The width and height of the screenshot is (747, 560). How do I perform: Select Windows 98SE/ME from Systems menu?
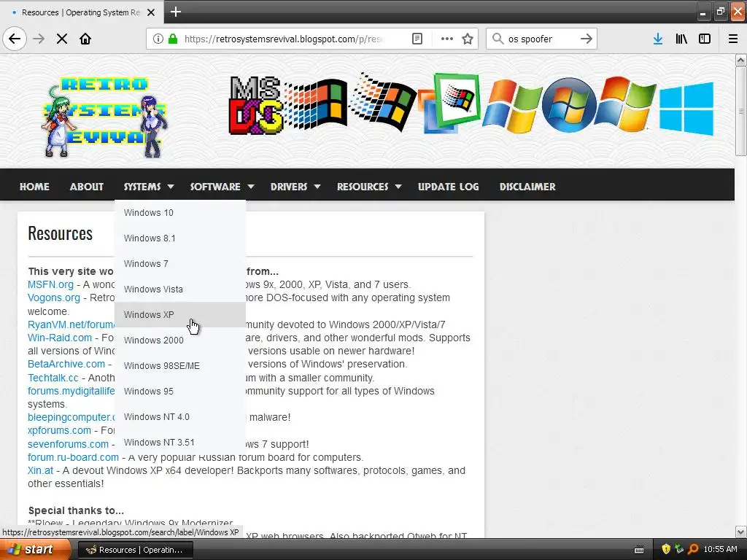[180, 366]
